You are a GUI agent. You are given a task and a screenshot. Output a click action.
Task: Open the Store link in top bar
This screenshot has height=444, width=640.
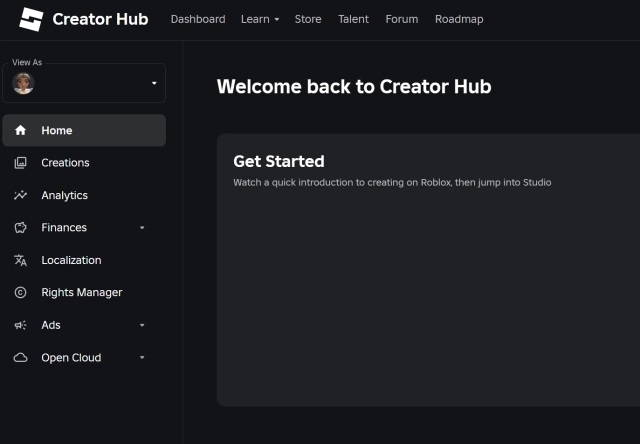pyautogui.click(x=308, y=19)
